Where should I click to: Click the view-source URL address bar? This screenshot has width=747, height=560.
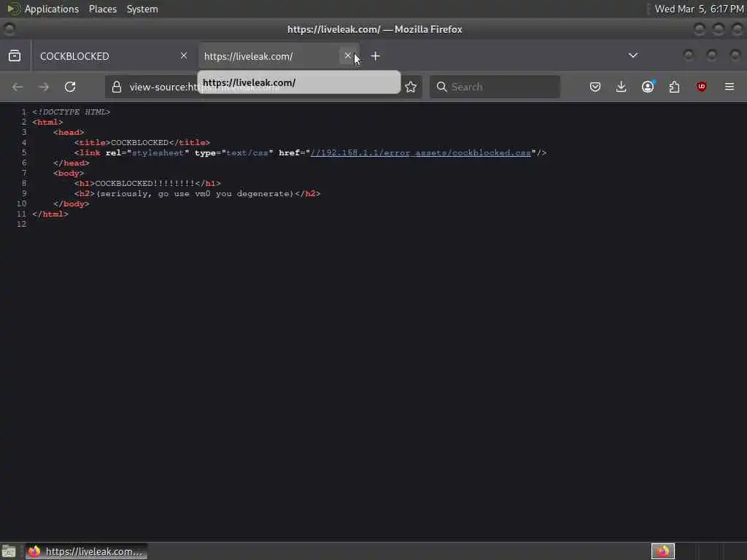click(x=263, y=87)
